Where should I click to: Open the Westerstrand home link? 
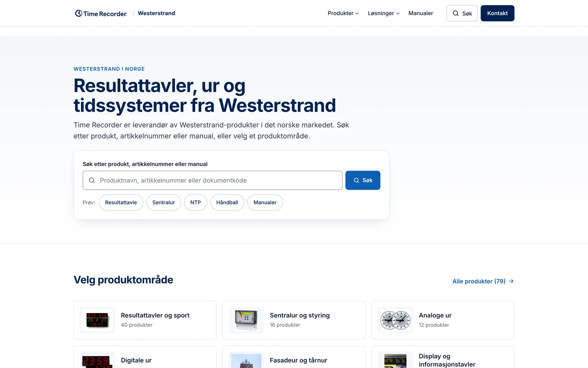click(156, 13)
